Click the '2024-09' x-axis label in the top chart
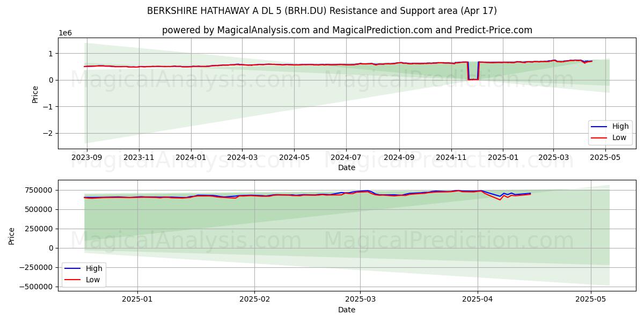The width and height of the screenshot is (644, 322). (399, 157)
